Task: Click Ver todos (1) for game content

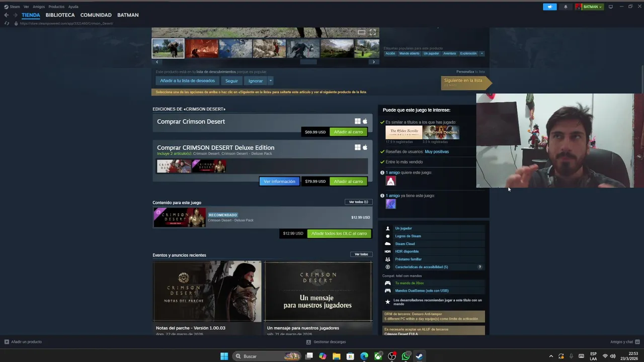Action: (x=358, y=202)
